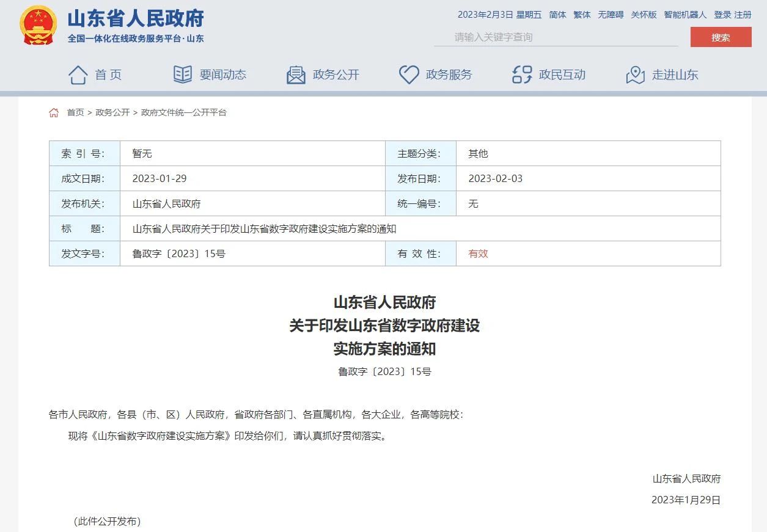Screen dimensions: 767x532
Task: Switch to 简体 simplified Chinese
Action: click(x=557, y=15)
